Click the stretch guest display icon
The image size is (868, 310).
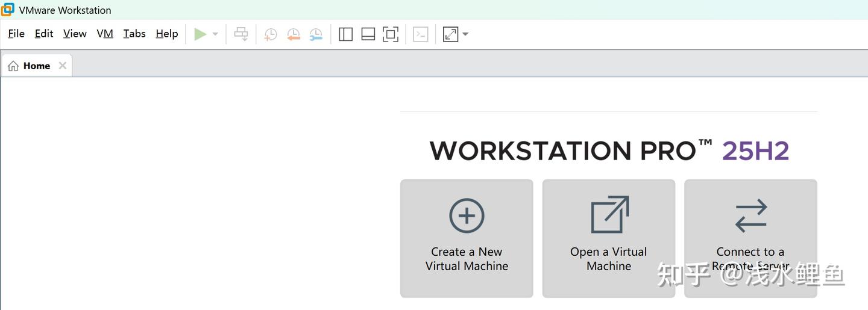pos(450,34)
